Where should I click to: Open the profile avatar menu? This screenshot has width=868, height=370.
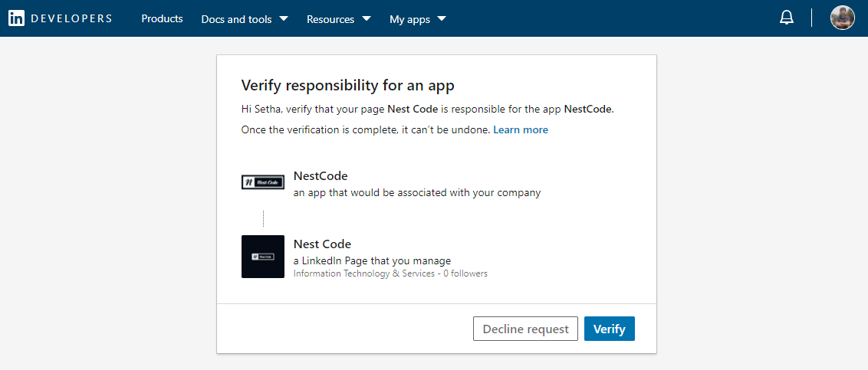843,18
